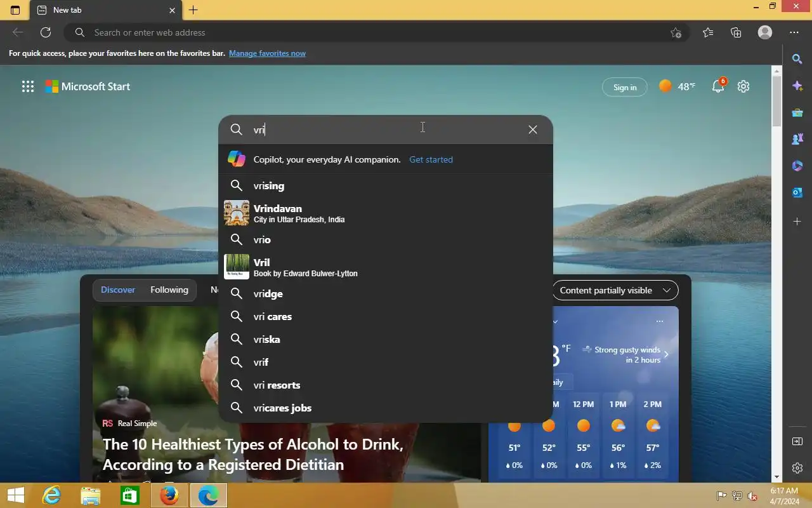Switch to Firefox in the taskbar
Image resolution: width=812 pixels, height=508 pixels.
click(169, 495)
